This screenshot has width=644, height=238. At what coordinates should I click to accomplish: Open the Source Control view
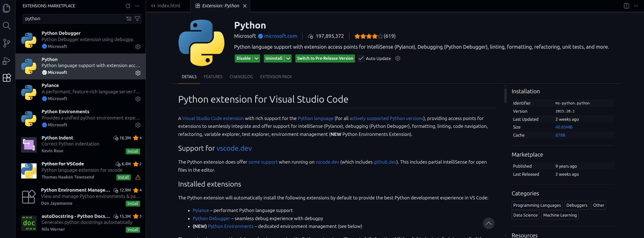click(6, 43)
